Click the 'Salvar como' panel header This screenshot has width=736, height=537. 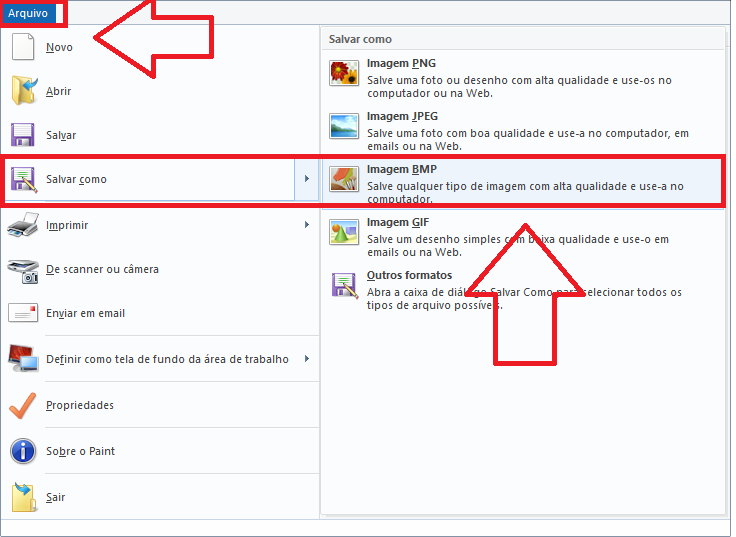360,39
